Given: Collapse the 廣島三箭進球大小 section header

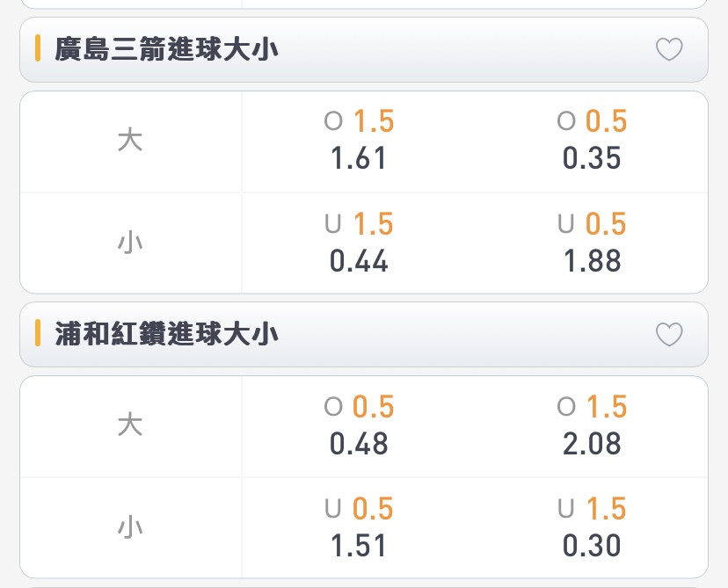Looking at the screenshot, I should pos(363,49).
